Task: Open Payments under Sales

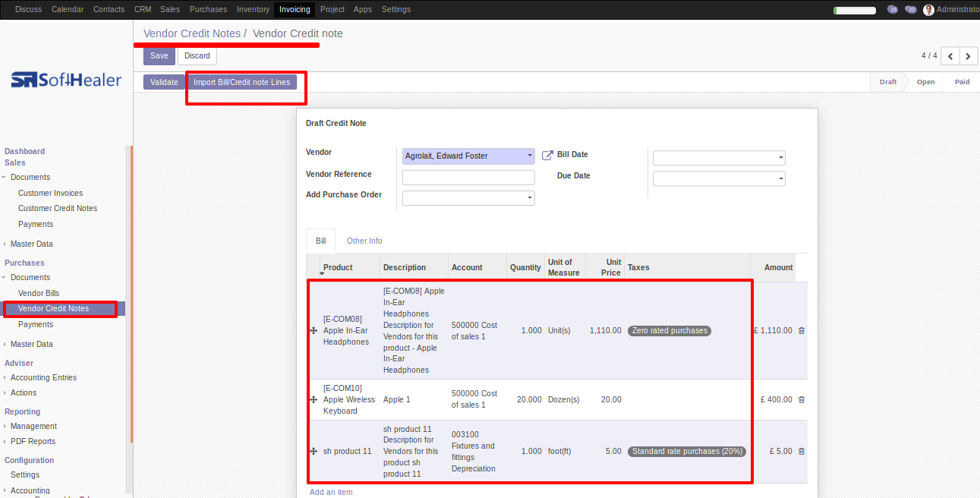Action: pyautogui.click(x=36, y=224)
